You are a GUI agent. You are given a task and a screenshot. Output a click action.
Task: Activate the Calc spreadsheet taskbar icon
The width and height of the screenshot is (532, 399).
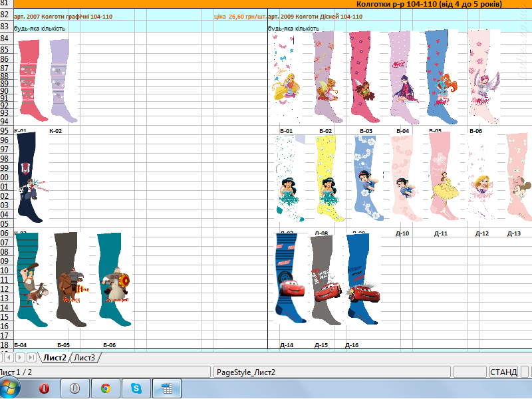click(167, 388)
